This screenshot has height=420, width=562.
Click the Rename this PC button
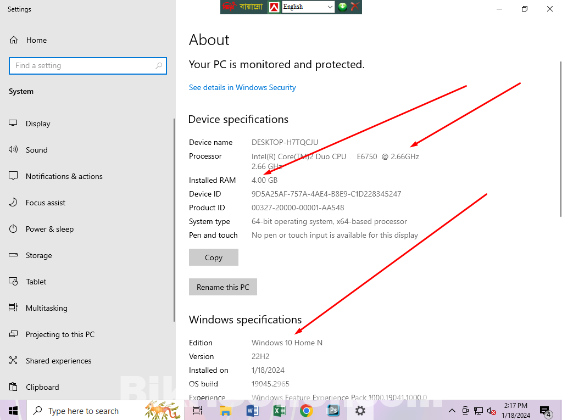coord(223,287)
